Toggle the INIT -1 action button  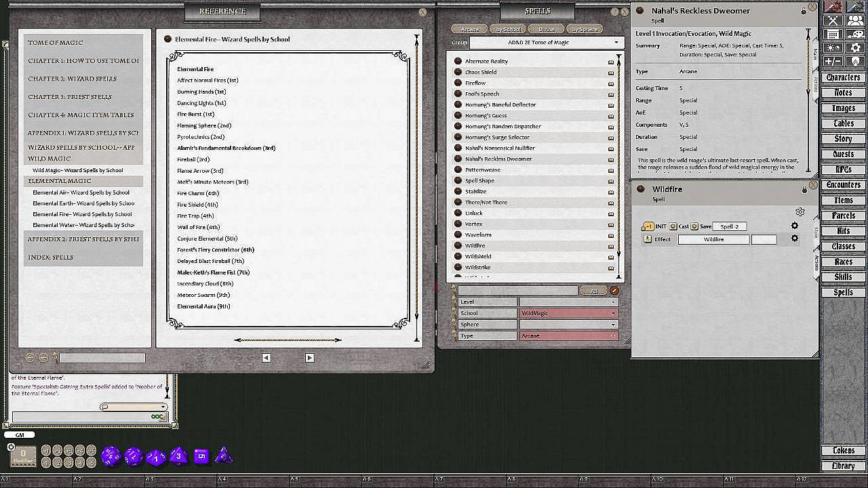tap(648, 226)
